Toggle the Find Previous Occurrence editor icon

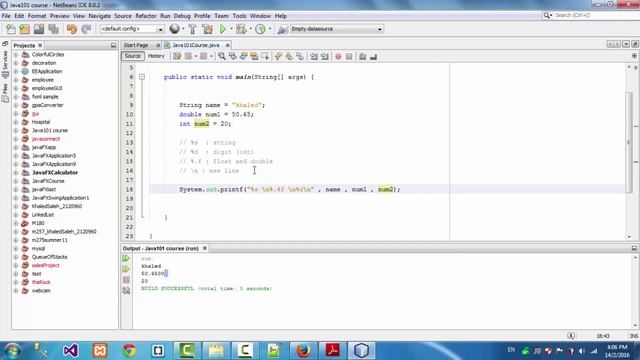click(x=233, y=56)
